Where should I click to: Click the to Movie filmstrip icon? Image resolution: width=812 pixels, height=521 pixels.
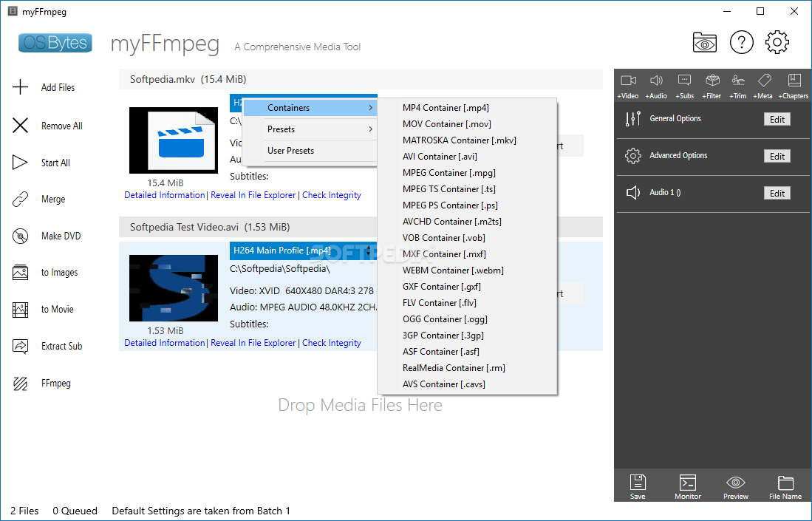pyautogui.click(x=20, y=310)
